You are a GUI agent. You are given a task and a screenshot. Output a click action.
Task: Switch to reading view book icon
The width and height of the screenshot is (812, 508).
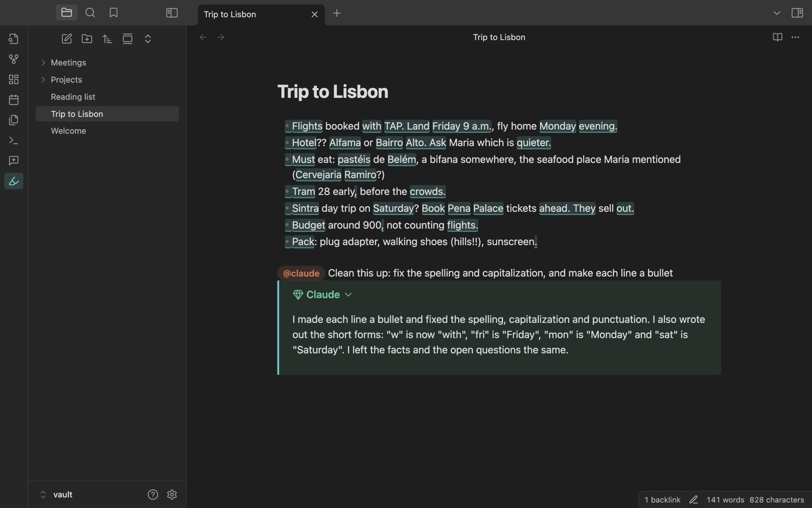pos(777,38)
